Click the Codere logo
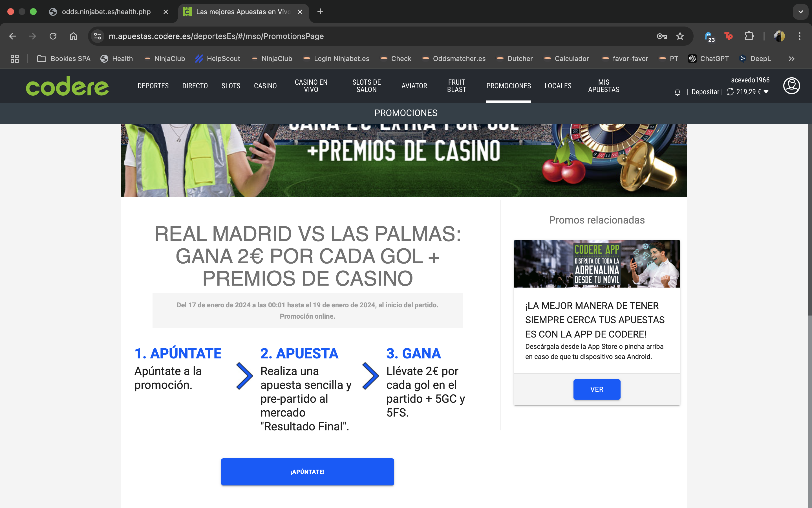812x508 pixels. (67, 86)
